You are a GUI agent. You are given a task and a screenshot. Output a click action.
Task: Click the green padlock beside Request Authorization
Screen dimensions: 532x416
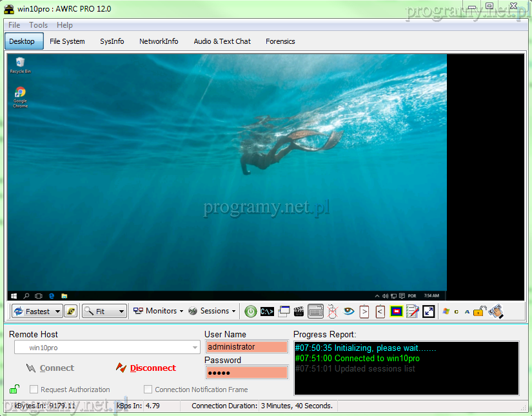point(14,389)
